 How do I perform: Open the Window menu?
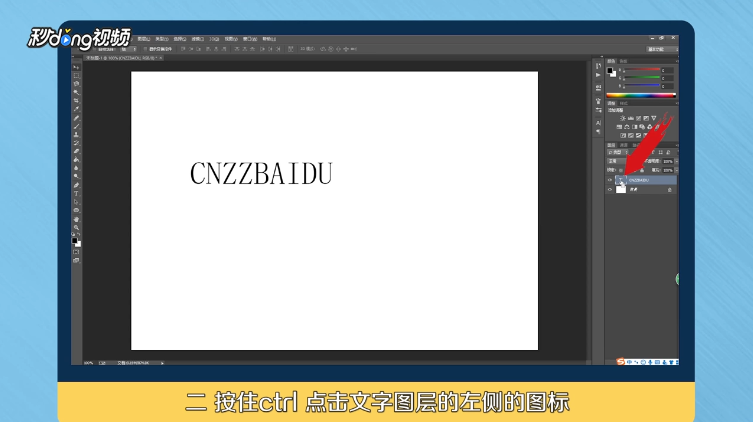point(250,39)
